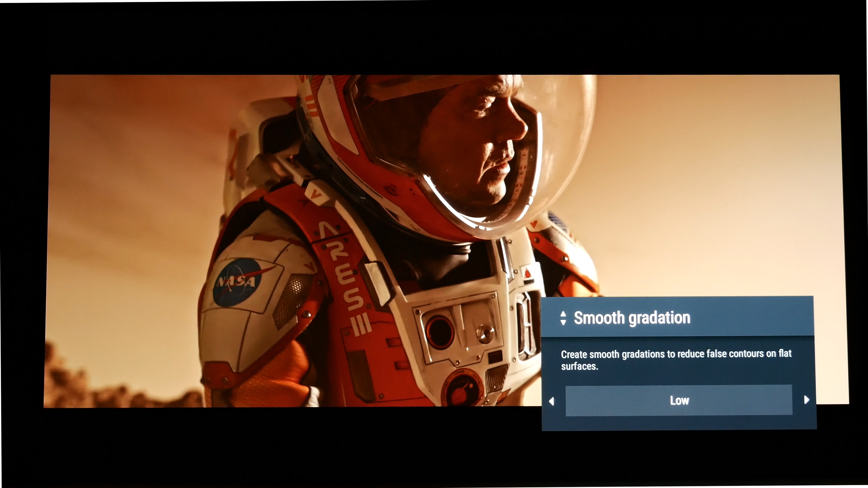
Task: Click the right arrow to raise Smooth gradation
Action: [x=806, y=400]
